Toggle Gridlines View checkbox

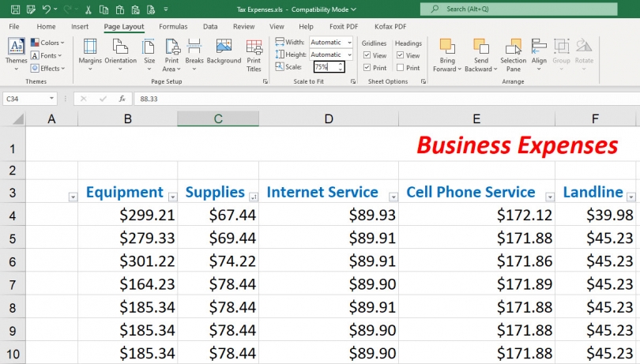pyautogui.click(x=367, y=55)
